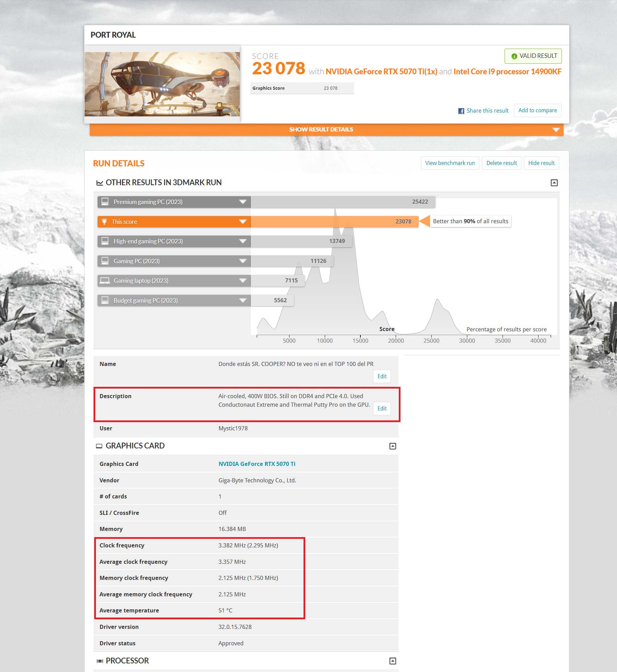Screen dimensions: 617x672
Task: Expand Gaming PC (2023) dropdown
Action: pyautogui.click(x=243, y=261)
